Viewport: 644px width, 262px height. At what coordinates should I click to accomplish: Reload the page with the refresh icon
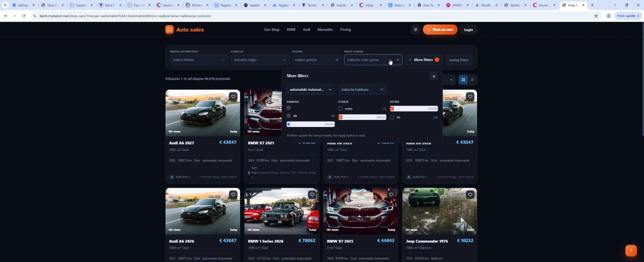point(24,16)
